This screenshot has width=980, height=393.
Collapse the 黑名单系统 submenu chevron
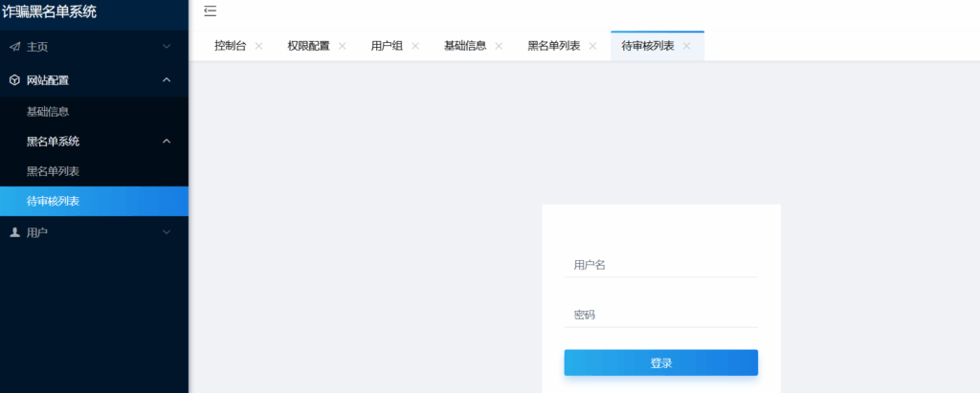pyautogui.click(x=167, y=142)
